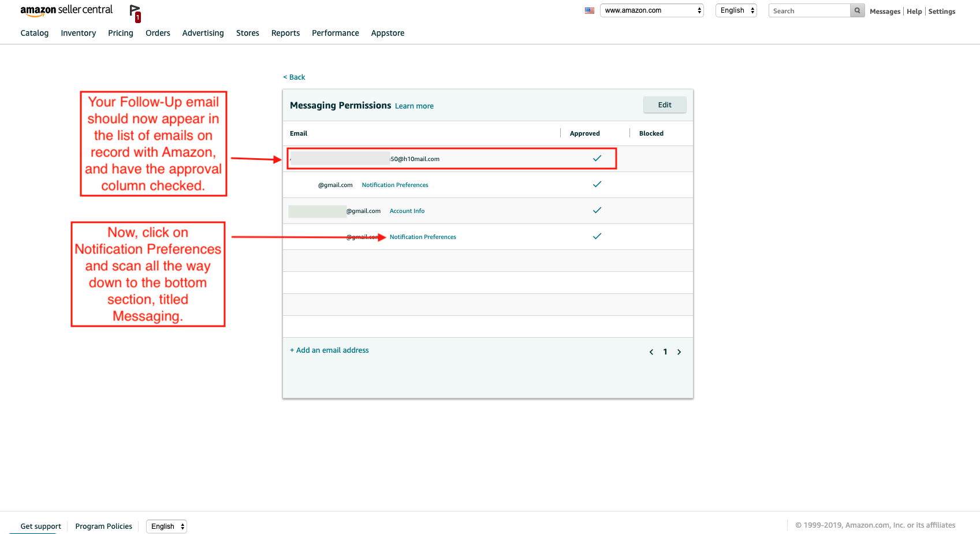The height and width of the screenshot is (534, 980).
Task: Toggle Approved check on fourth email row
Action: point(597,236)
